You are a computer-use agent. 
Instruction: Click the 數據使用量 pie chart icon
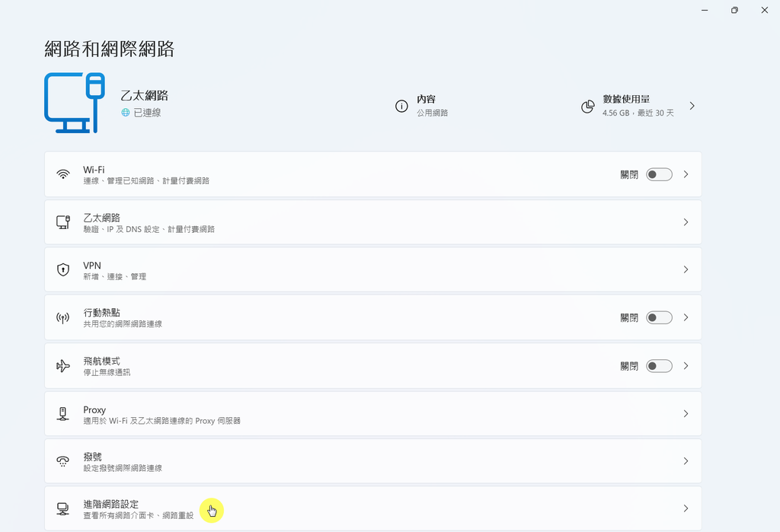coord(587,106)
